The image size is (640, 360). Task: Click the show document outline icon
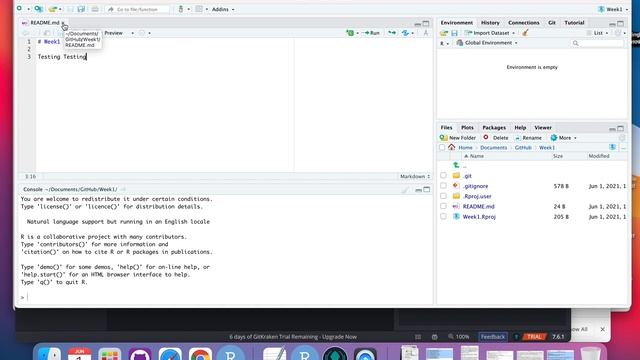click(x=426, y=33)
